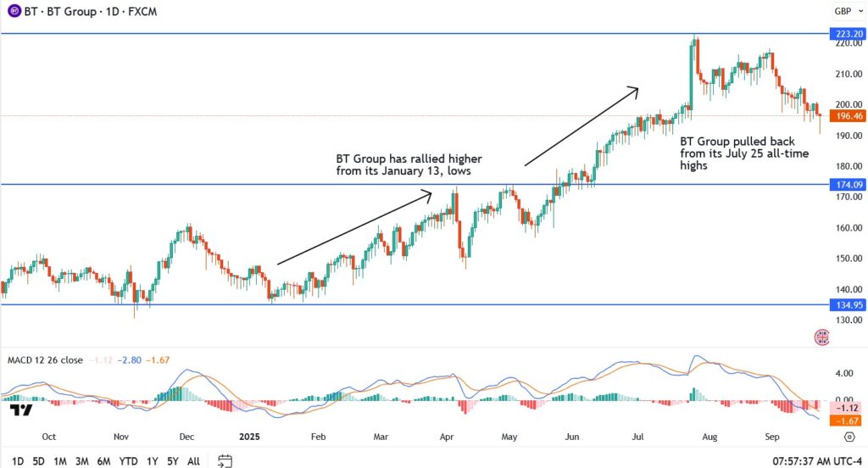Image resolution: width=868 pixels, height=468 pixels.
Task: Click the go-to-date calendar icon
Action: (225, 461)
